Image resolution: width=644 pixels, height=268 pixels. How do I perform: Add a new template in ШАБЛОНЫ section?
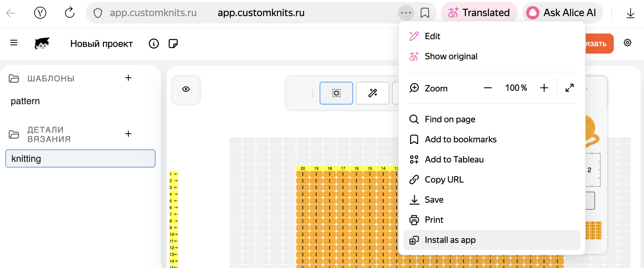tap(128, 78)
